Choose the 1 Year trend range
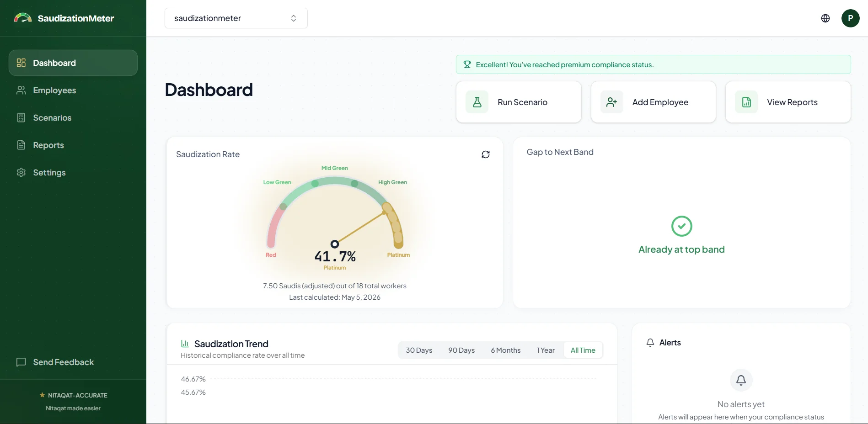This screenshot has width=868, height=424. click(x=546, y=350)
